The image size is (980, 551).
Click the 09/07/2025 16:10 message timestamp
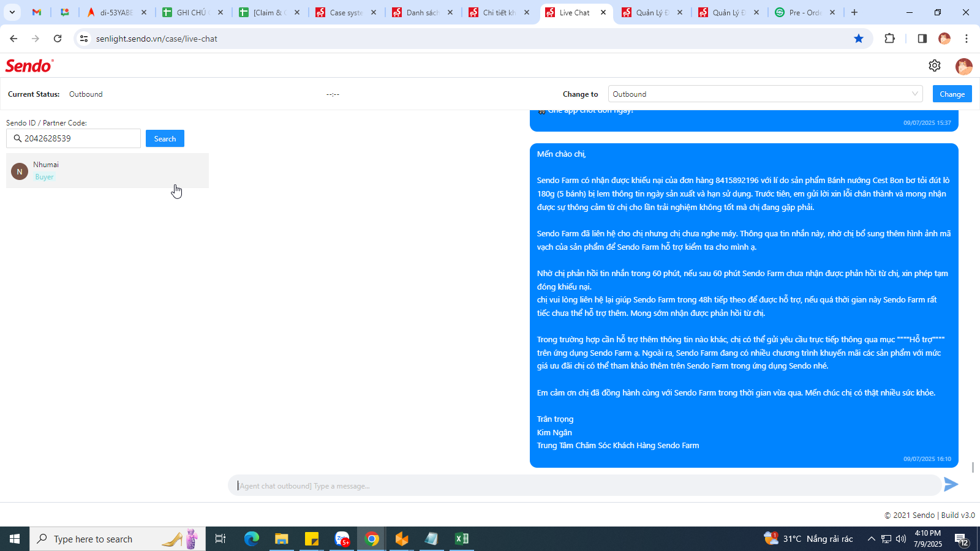tap(927, 459)
